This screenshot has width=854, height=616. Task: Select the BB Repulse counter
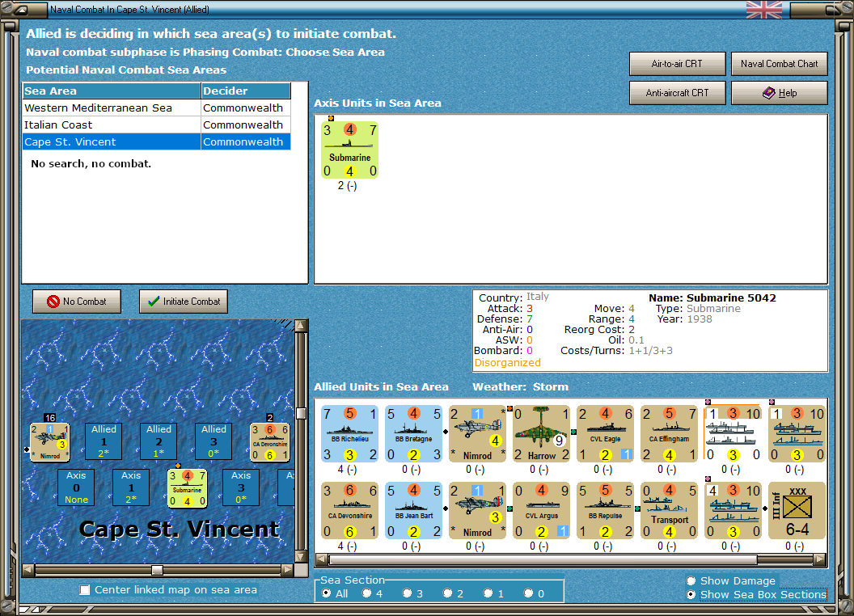point(605,510)
